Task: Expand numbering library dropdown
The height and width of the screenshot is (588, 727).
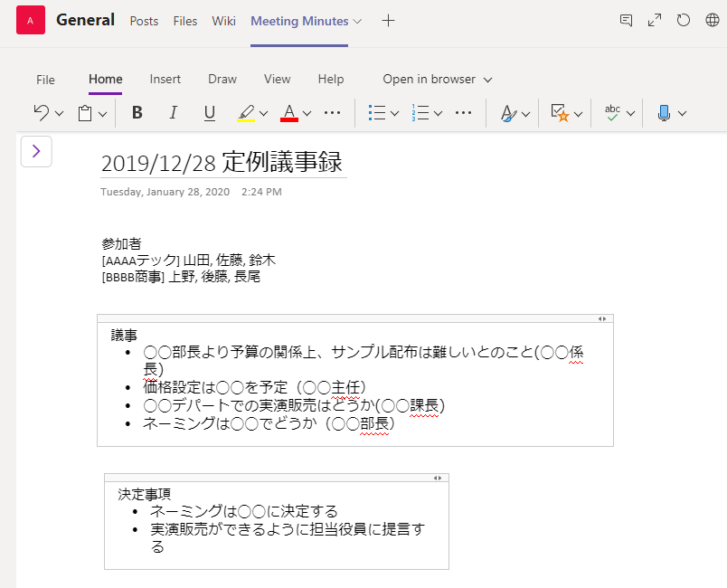Action: [439, 113]
